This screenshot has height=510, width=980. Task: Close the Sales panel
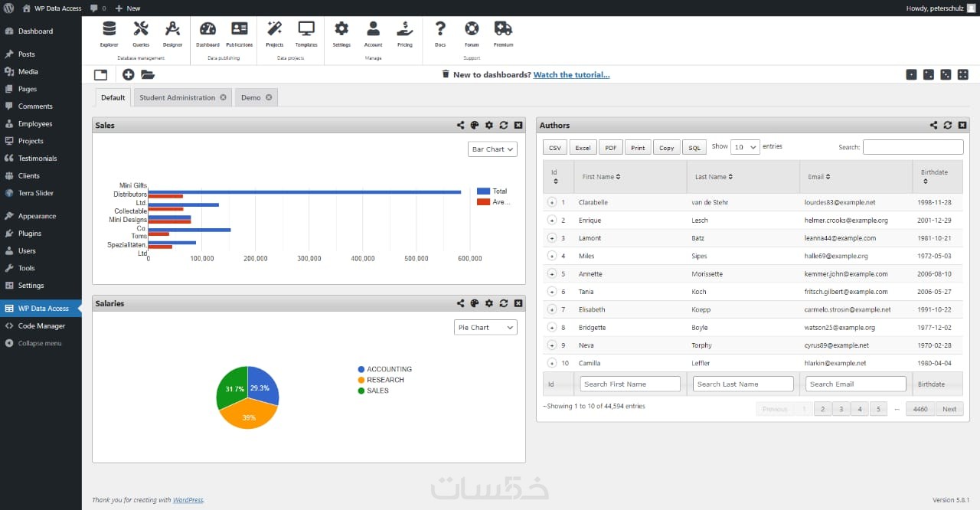(518, 125)
